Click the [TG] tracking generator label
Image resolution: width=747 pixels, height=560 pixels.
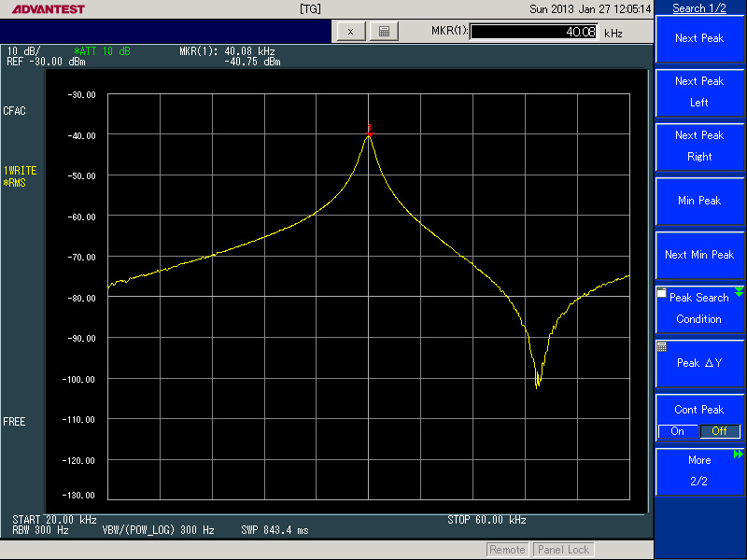pyautogui.click(x=311, y=9)
